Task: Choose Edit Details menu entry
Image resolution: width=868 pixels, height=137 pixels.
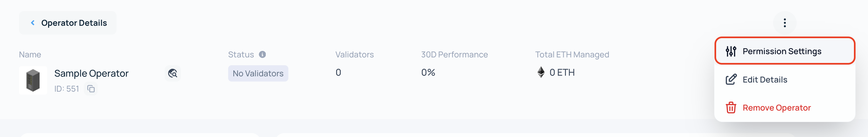Action: 765,80
